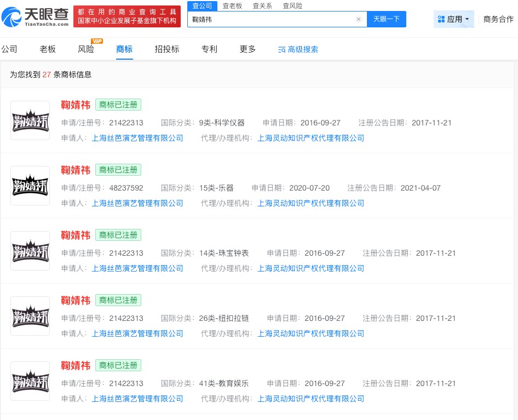Open the 查风险 search tab
This screenshot has height=420, width=518.
coord(292,6)
